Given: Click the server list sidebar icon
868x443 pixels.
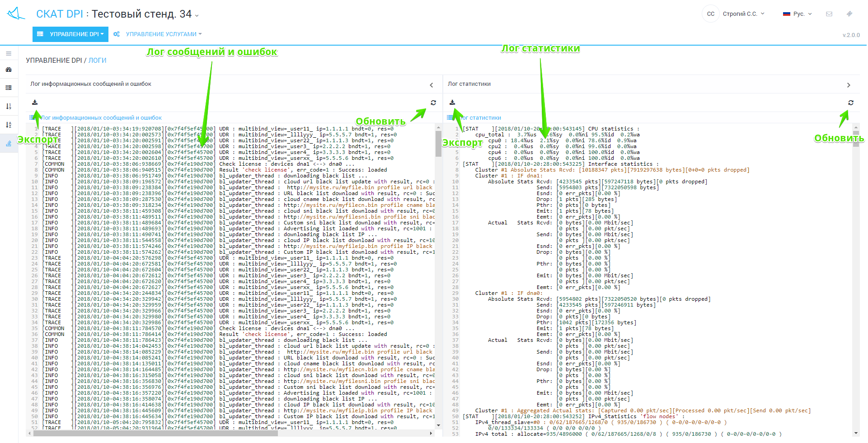Looking at the screenshot, I should coord(9,88).
